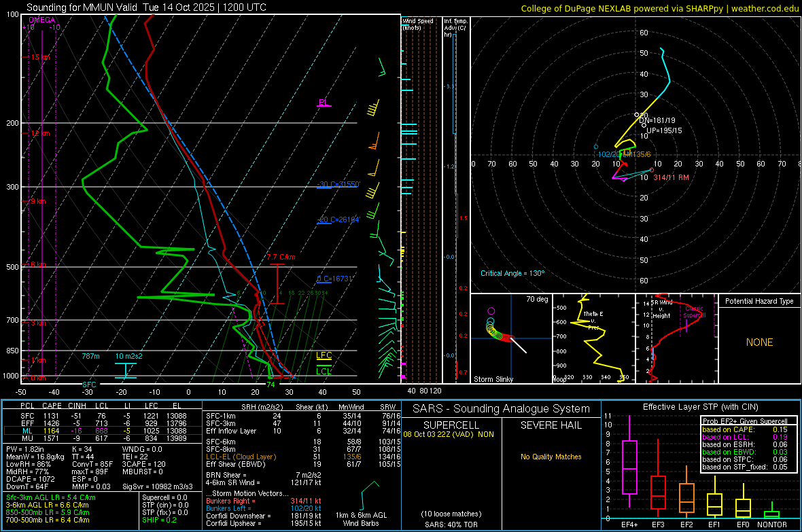802x532 pixels.
Task: Click the yellow LFC marker label
Action: coord(324,355)
